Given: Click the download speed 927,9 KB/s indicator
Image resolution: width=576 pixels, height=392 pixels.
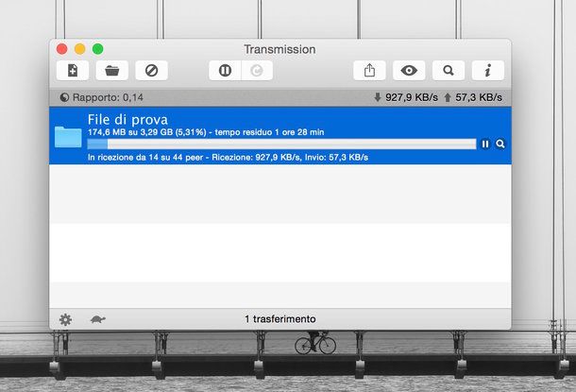Looking at the screenshot, I should click(406, 97).
